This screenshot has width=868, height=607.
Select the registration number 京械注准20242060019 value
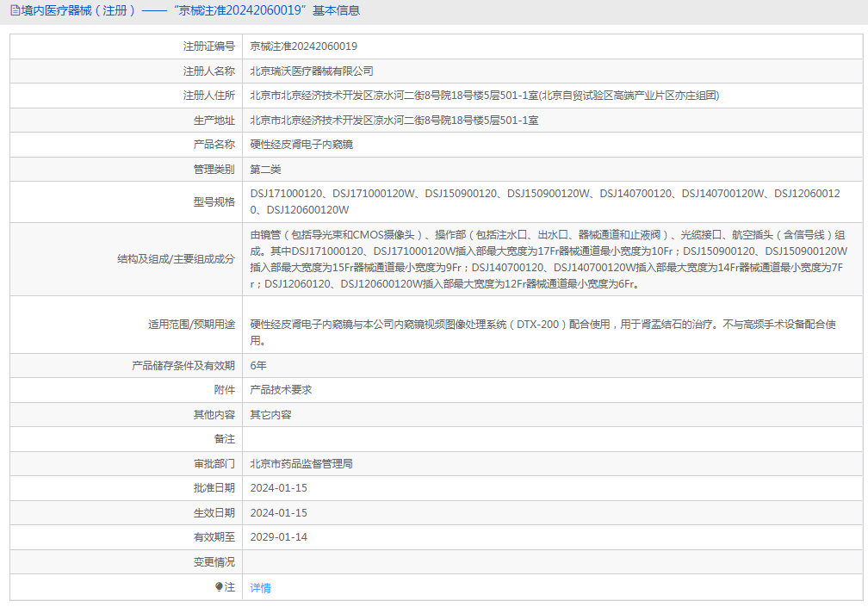tap(303, 46)
